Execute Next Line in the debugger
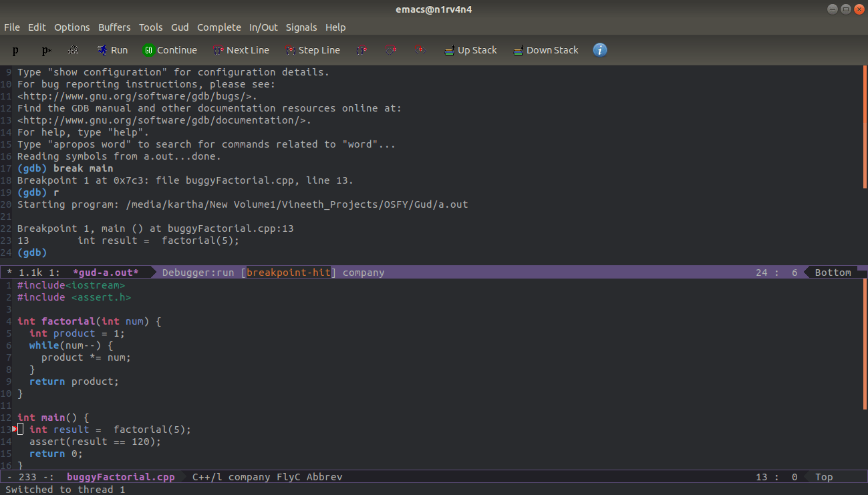 tap(241, 50)
